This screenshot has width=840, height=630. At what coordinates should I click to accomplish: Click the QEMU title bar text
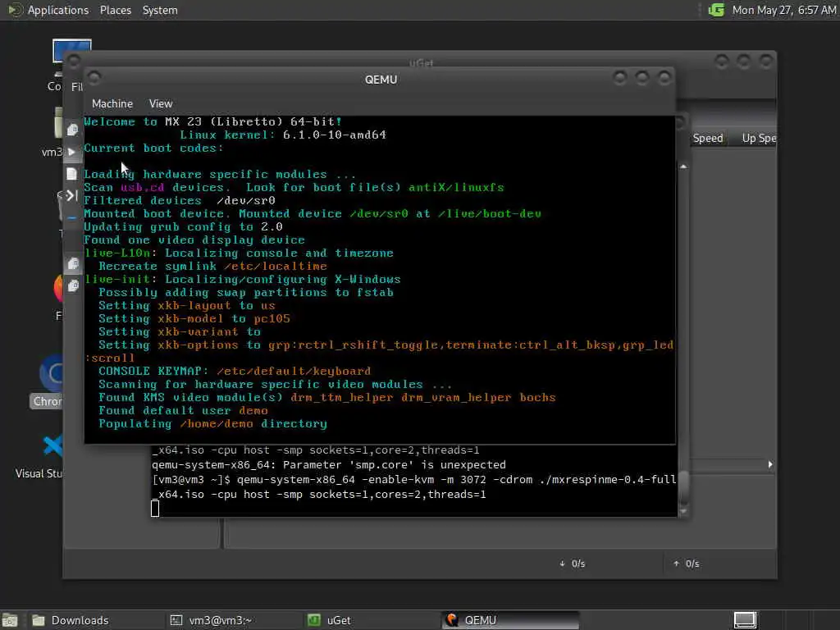pos(381,80)
